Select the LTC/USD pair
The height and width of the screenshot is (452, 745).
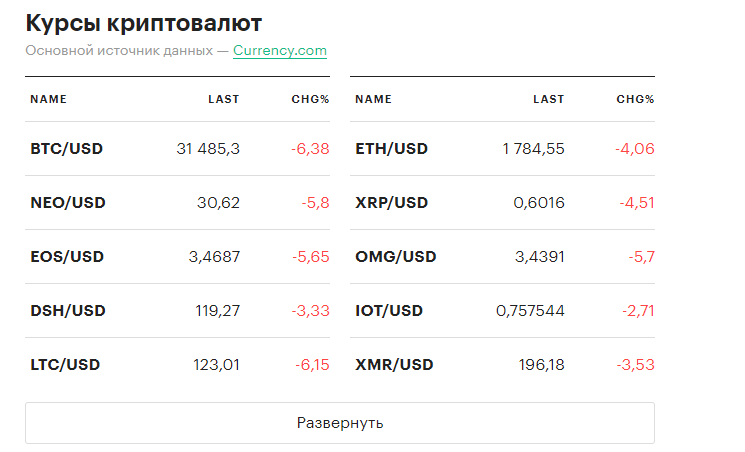point(65,365)
